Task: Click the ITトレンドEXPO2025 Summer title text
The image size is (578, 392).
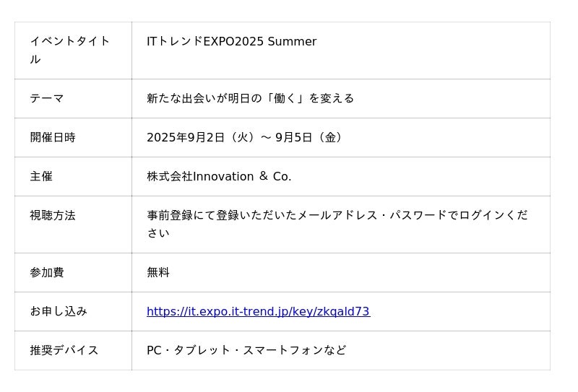Action: [x=231, y=42]
